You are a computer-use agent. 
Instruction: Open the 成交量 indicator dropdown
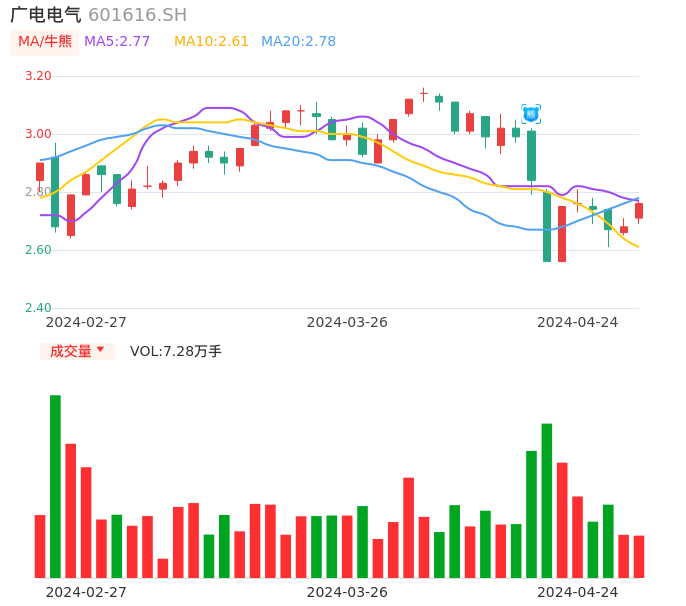pyautogui.click(x=77, y=351)
